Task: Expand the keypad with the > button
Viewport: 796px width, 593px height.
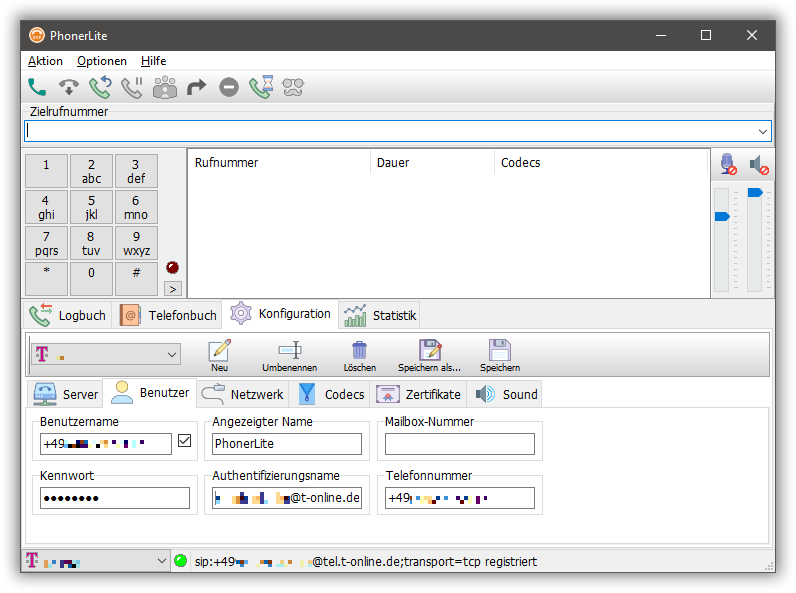Action: [x=173, y=289]
